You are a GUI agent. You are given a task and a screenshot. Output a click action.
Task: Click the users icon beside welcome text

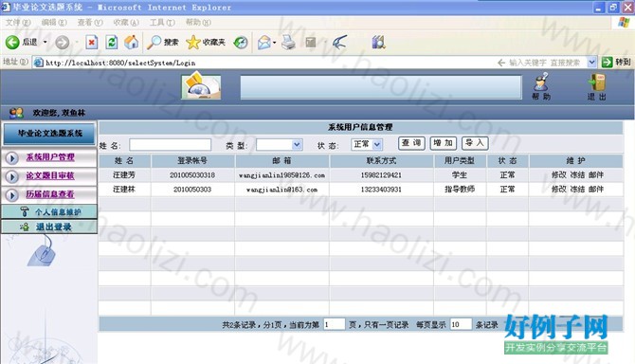16,113
